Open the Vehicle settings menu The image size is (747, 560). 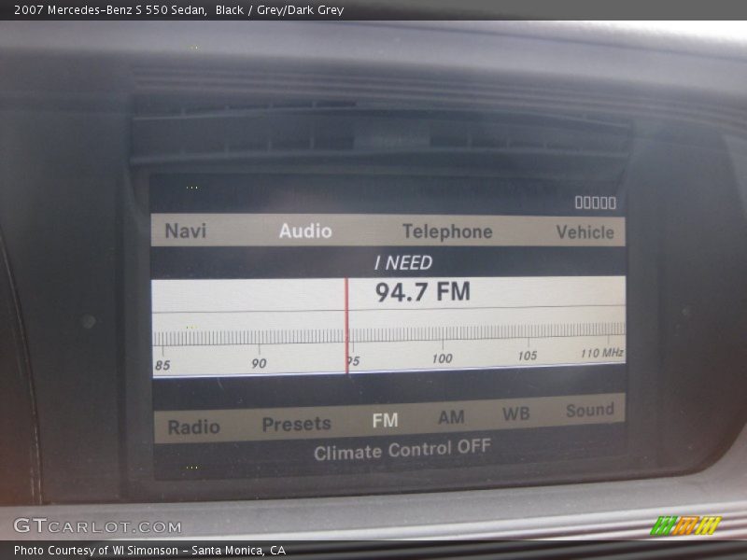coord(585,232)
